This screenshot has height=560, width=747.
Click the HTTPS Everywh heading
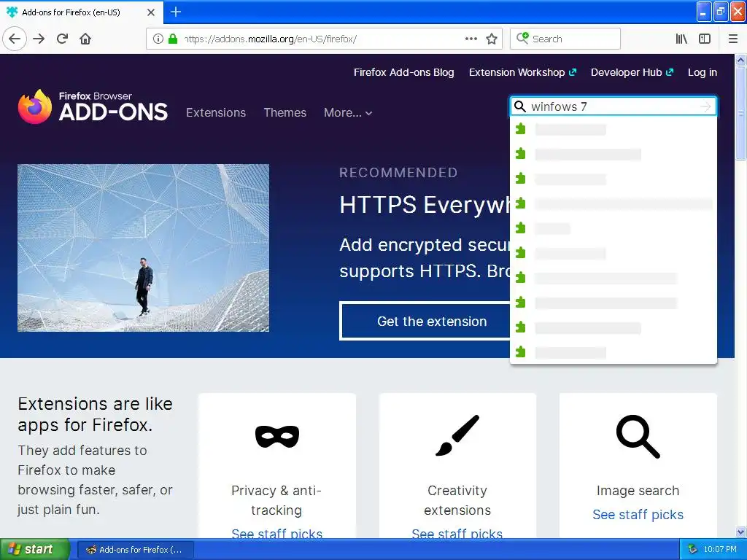425,205
